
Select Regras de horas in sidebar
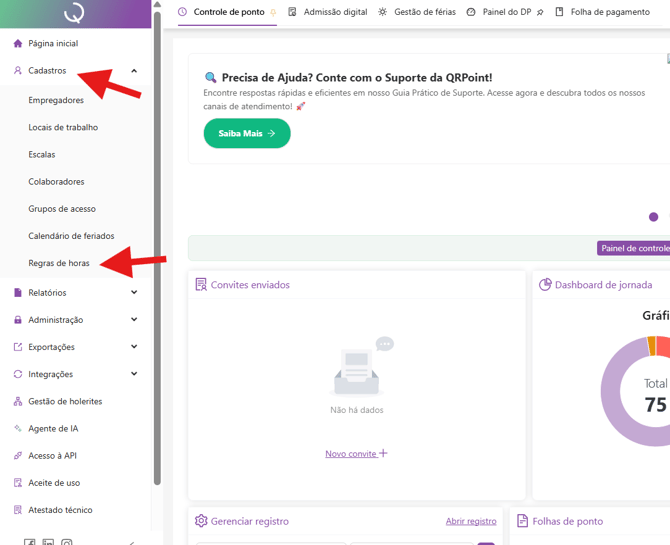[59, 263]
